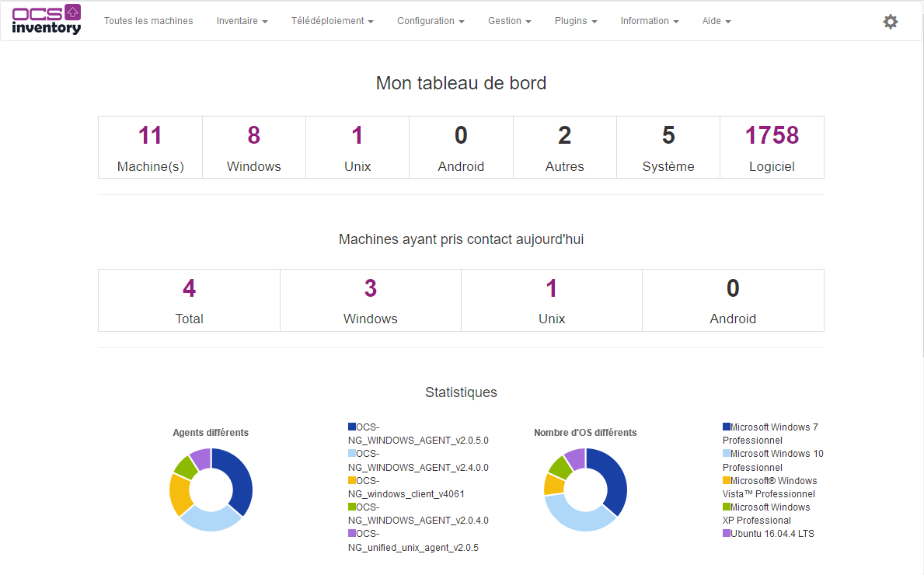924x575 pixels.
Task: Click the OCS Inventory logo
Action: click(47, 19)
